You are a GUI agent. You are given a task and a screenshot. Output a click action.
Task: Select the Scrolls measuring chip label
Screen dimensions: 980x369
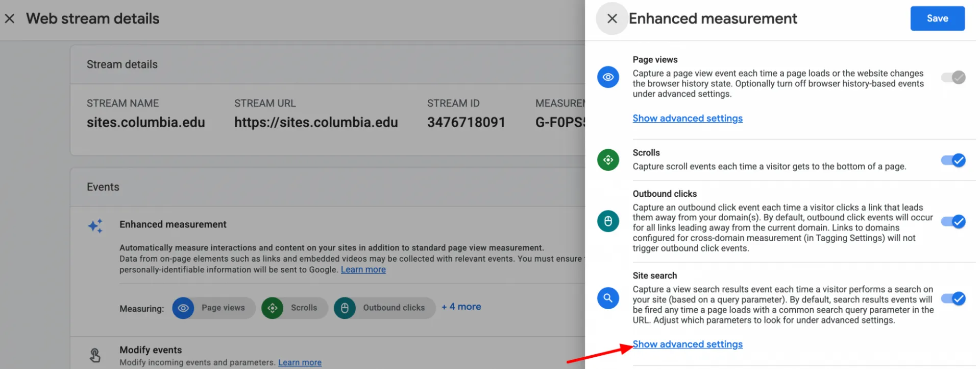[x=304, y=308]
